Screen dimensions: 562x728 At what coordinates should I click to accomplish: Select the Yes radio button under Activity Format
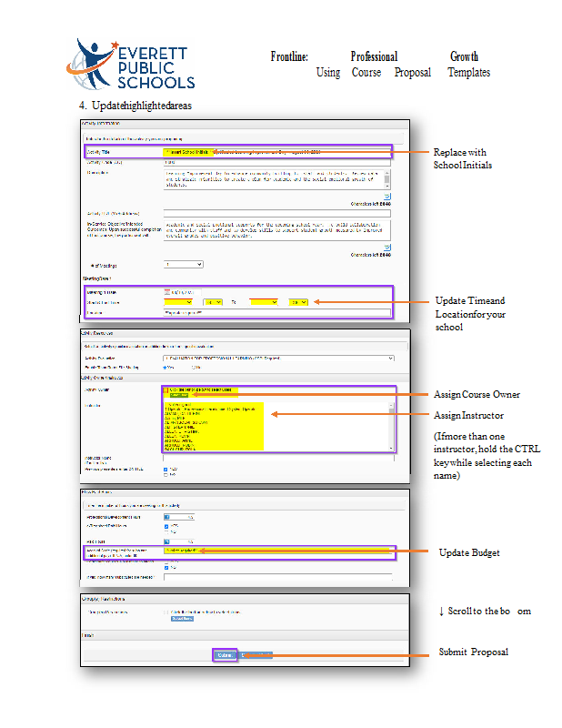pos(166,368)
